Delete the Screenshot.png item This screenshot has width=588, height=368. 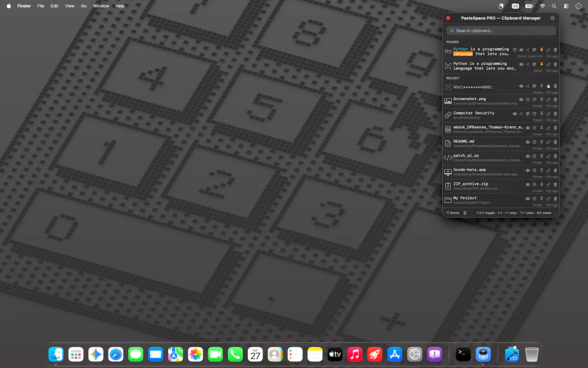555,99
